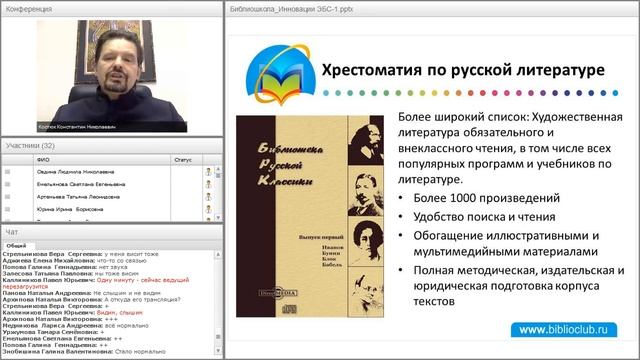Click chat message Стало нормально
The height and width of the screenshot is (360, 640).
point(140,351)
